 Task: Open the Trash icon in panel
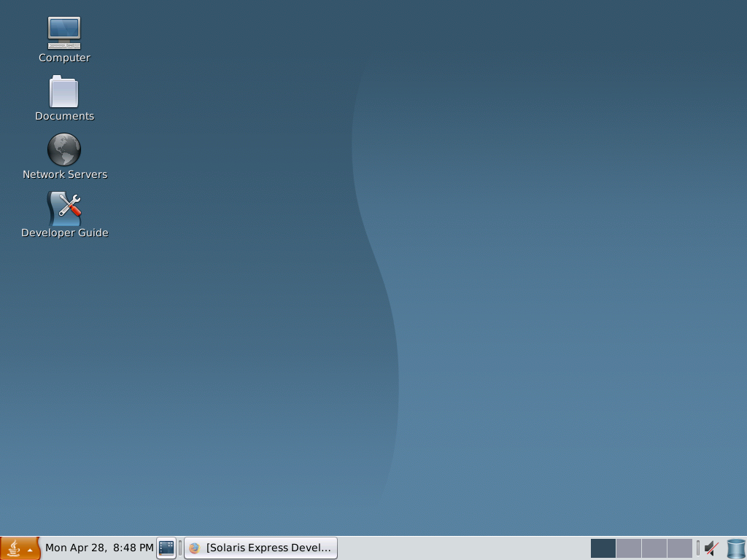736,548
